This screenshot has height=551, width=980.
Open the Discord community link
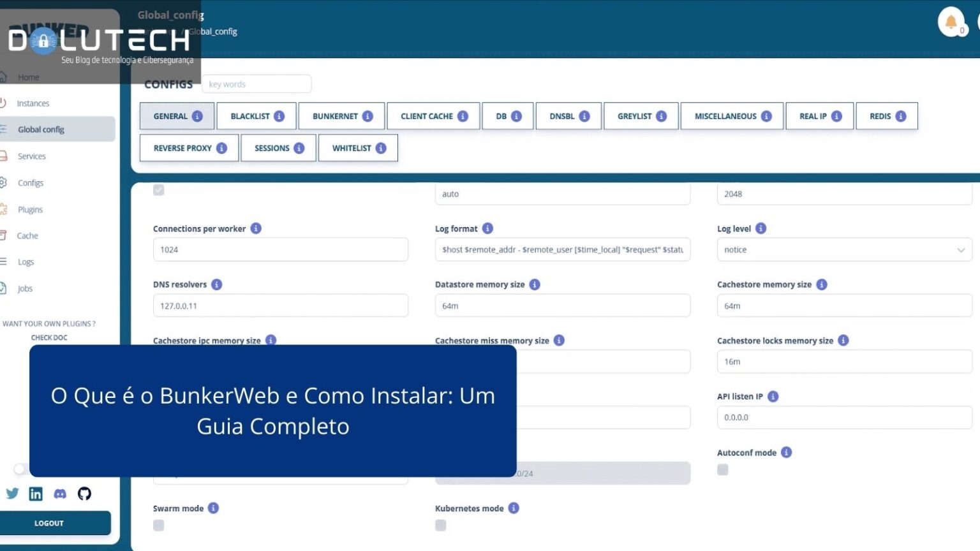tap(59, 493)
